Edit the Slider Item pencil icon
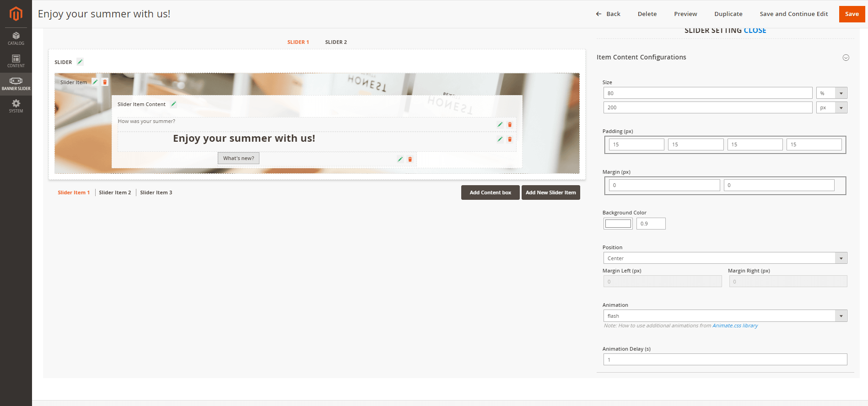The height and width of the screenshot is (406, 868). [95, 82]
